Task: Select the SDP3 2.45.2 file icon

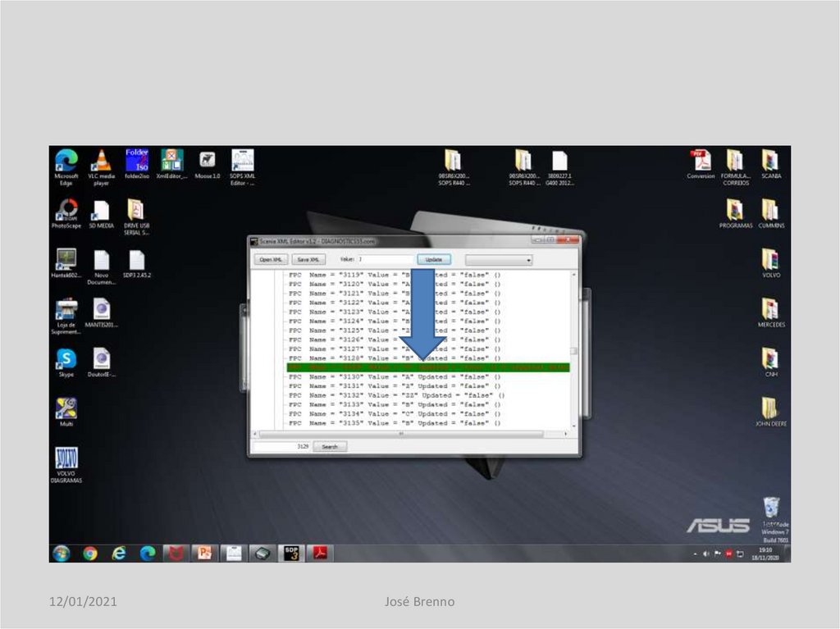Action: (x=137, y=260)
